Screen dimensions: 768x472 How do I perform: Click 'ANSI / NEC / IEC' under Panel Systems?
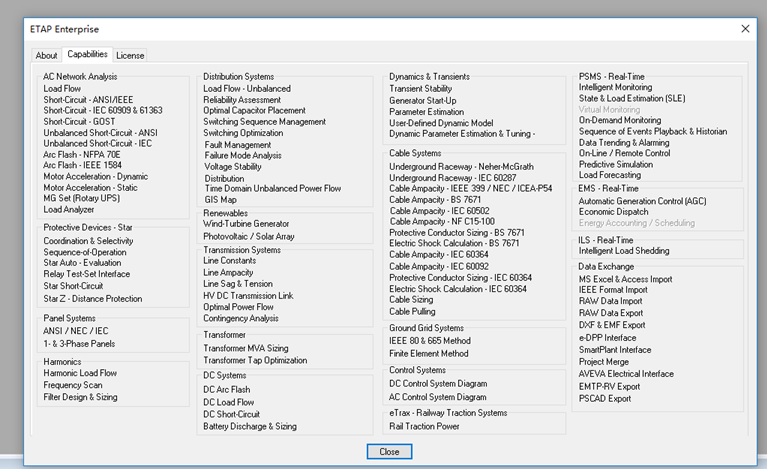coord(76,331)
